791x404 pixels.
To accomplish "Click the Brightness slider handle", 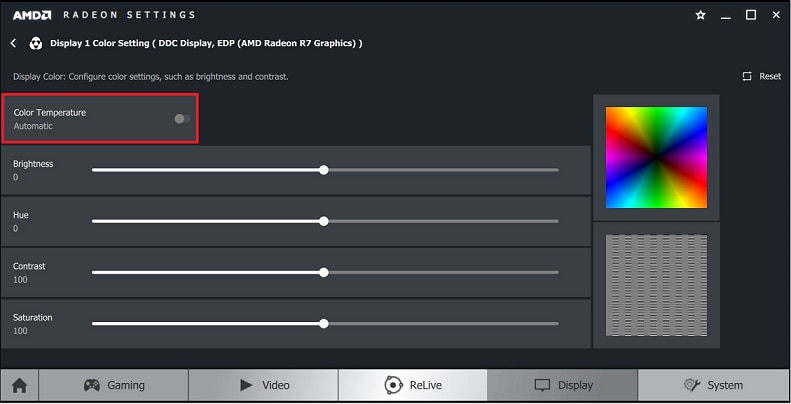I will point(324,170).
